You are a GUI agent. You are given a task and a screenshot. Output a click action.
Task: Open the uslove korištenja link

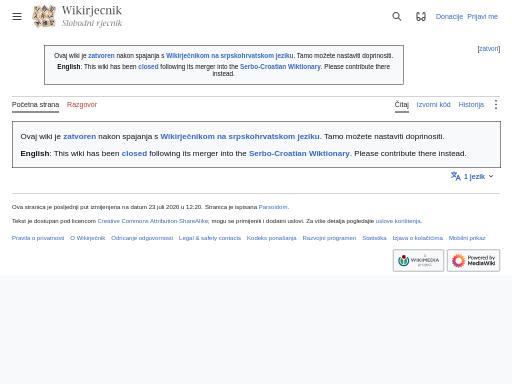point(398,221)
